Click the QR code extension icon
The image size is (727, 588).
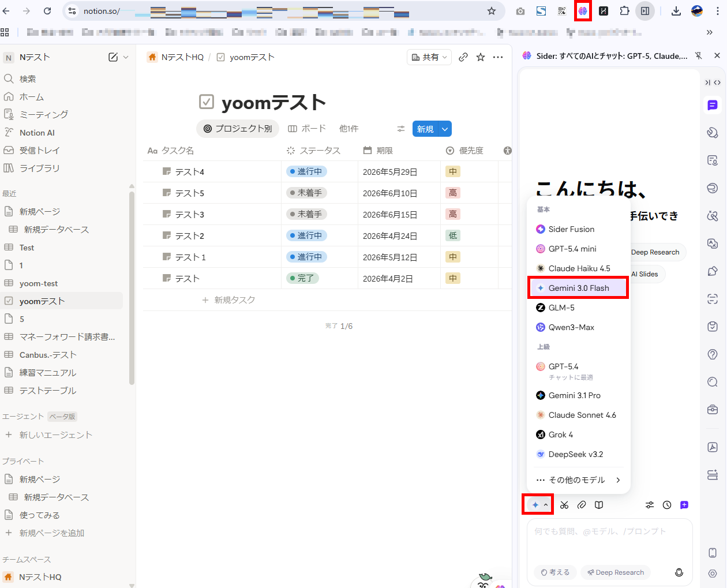(562, 11)
